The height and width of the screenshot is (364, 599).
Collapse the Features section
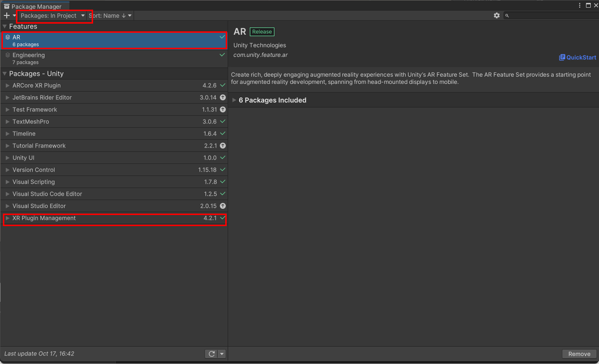pos(5,27)
